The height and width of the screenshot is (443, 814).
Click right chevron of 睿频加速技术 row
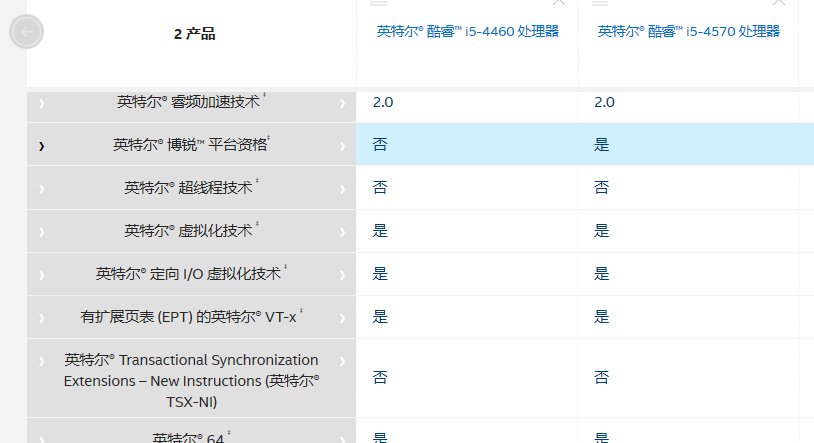click(x=342, y=103)
